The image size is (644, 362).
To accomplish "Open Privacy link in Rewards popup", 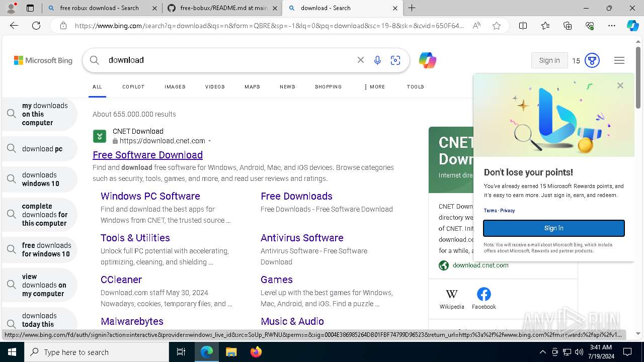I will tap(507, 211).
